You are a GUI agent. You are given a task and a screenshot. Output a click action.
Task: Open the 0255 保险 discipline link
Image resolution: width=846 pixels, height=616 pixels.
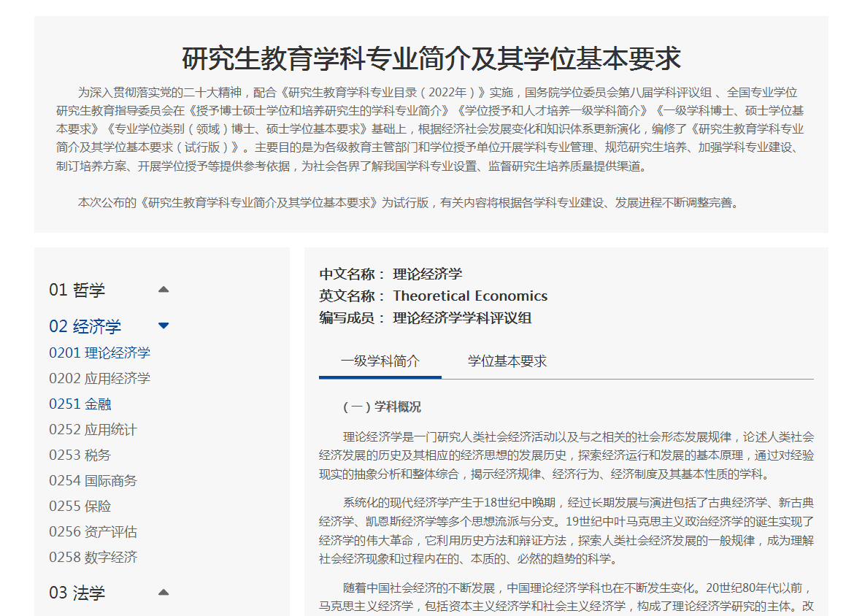click(x=80, y=506)
